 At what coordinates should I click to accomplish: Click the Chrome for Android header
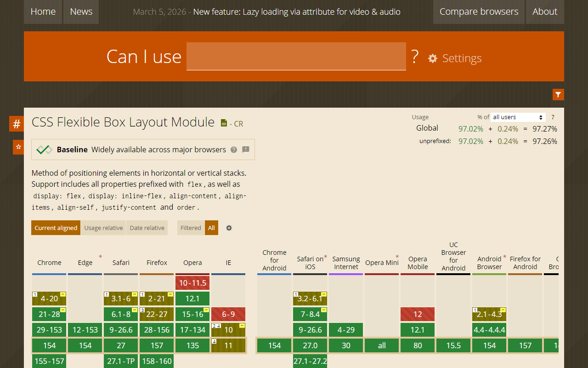click(x=274, y=260)
